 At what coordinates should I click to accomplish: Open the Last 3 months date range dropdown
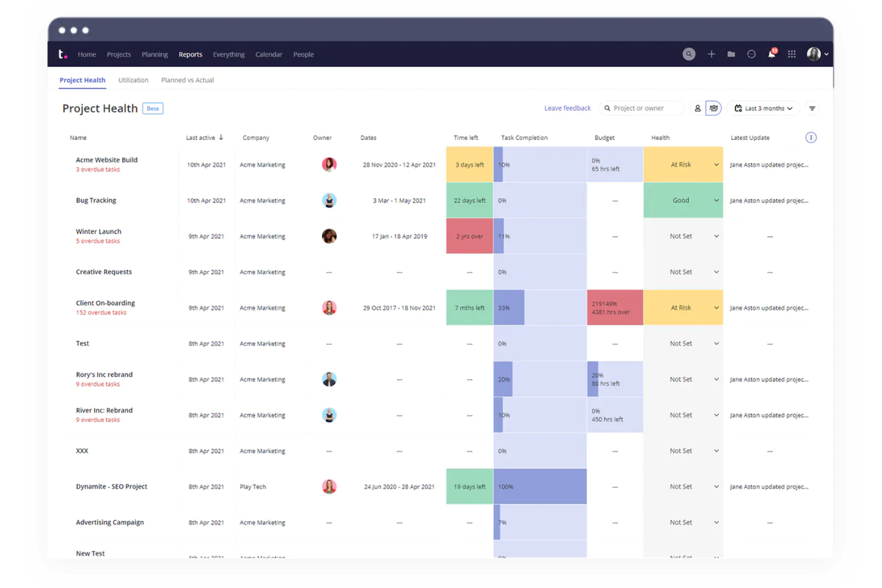(x=763, y=108)
